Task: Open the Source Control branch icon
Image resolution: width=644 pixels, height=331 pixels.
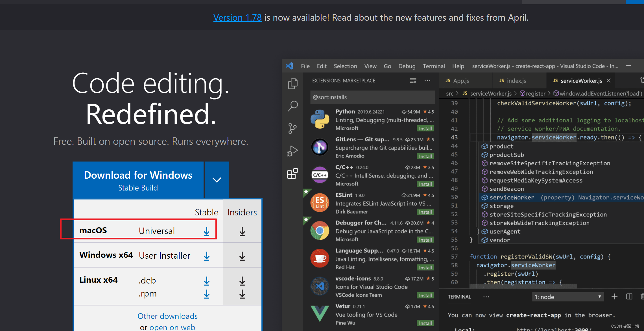Action: (292, 128)
